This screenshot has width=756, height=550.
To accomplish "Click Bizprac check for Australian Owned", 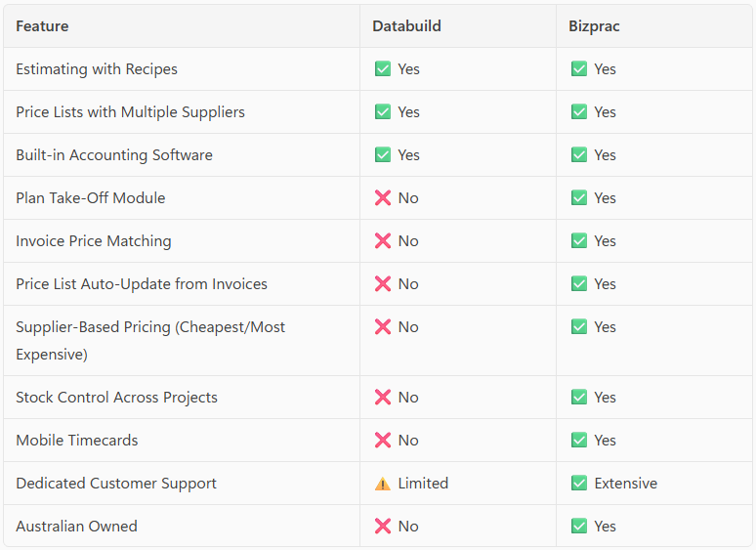I will pos(579,526).
